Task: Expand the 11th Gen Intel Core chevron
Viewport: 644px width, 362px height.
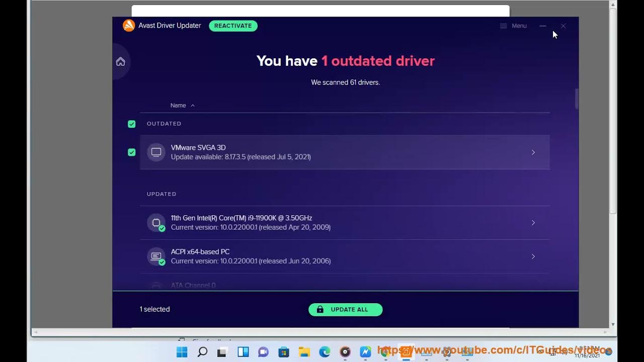Action: pyautogui.click(x=533, y=223)
